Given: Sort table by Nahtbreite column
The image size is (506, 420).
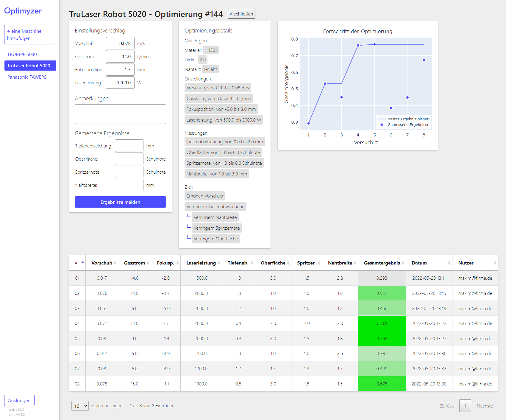Looking at the screenshot, I should tap(340, 263).
